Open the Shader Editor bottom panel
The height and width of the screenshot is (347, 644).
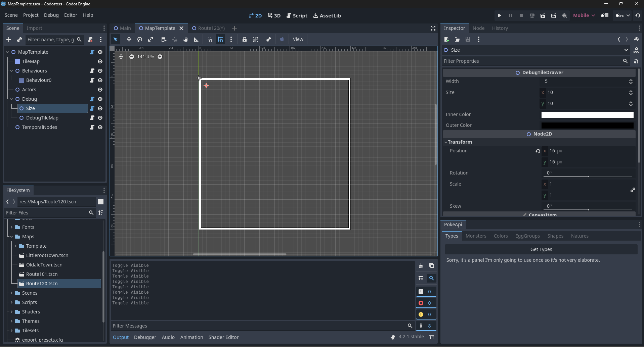[223, 337]
